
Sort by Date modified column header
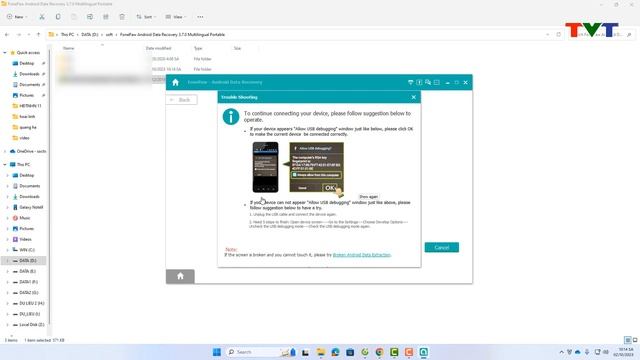pyautogui.click(x=158, y=48)
